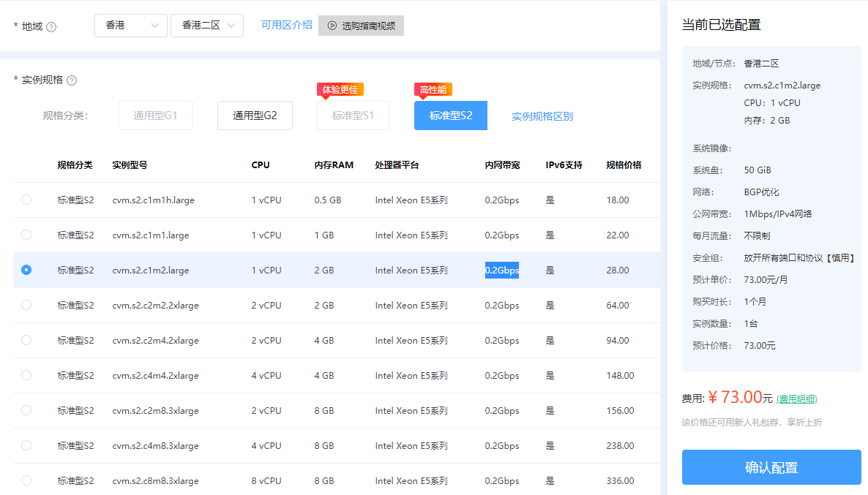Image resolution: width=868 pixels, height=495 pixels.
Task: Click price 28.00 in the table
Action: click(x=617, y=270)
